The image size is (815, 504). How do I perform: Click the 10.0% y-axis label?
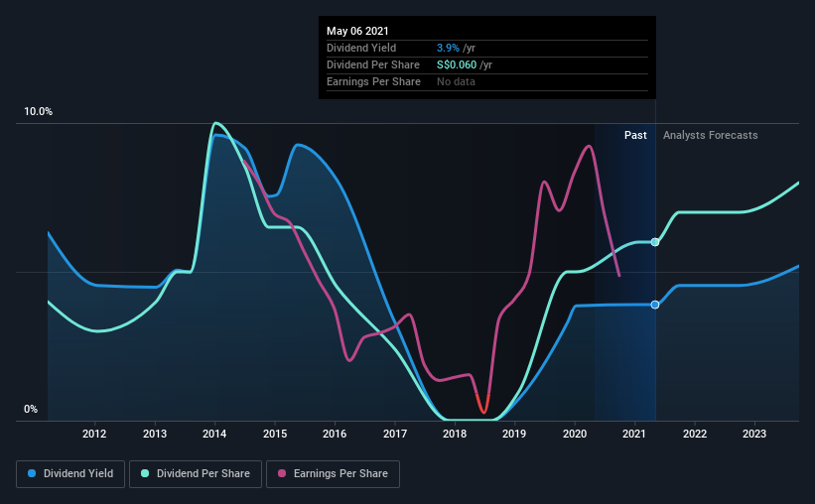click(x=38, y=112)
